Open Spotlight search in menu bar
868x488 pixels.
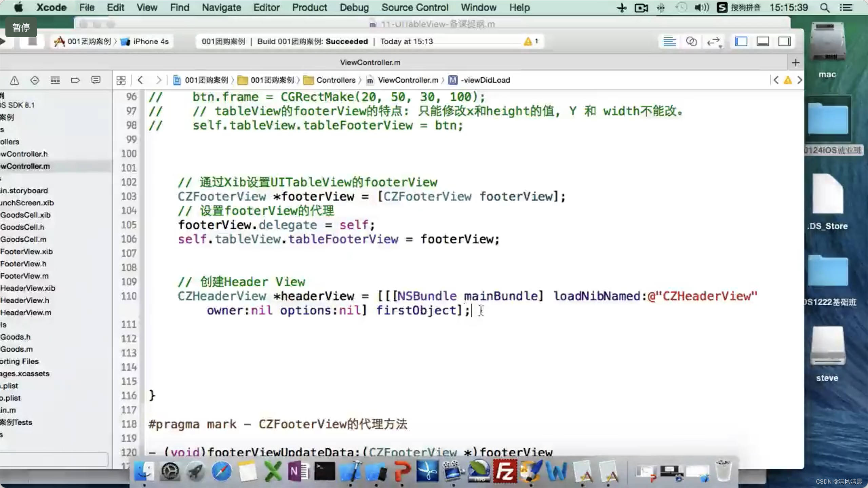pyautogui.click(x=825, y=7)
